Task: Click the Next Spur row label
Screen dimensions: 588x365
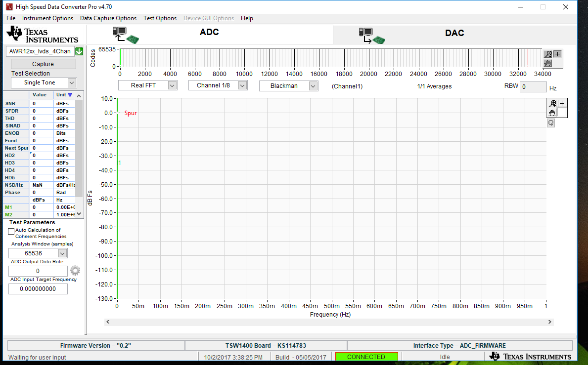Action: coord(16,148)
